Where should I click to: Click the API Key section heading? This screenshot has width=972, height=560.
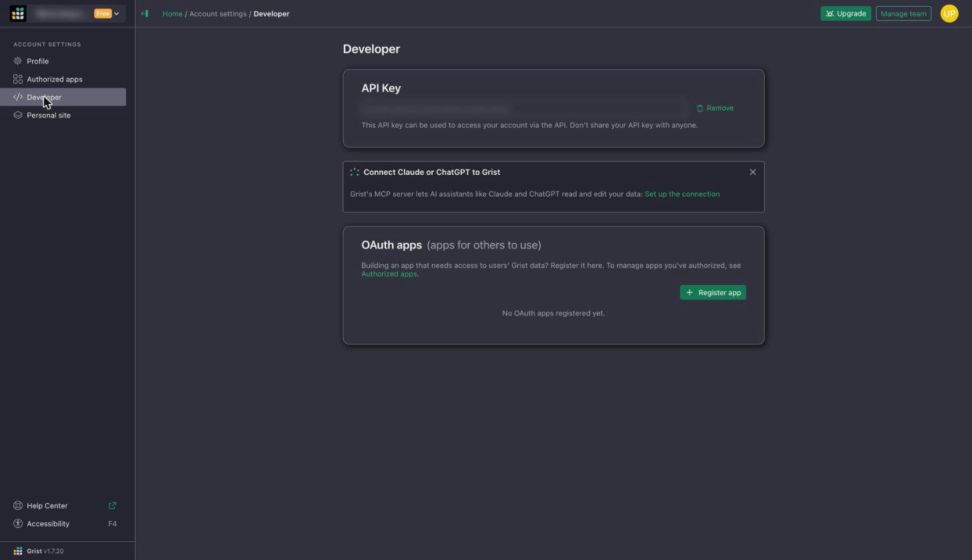pos(381,88)
